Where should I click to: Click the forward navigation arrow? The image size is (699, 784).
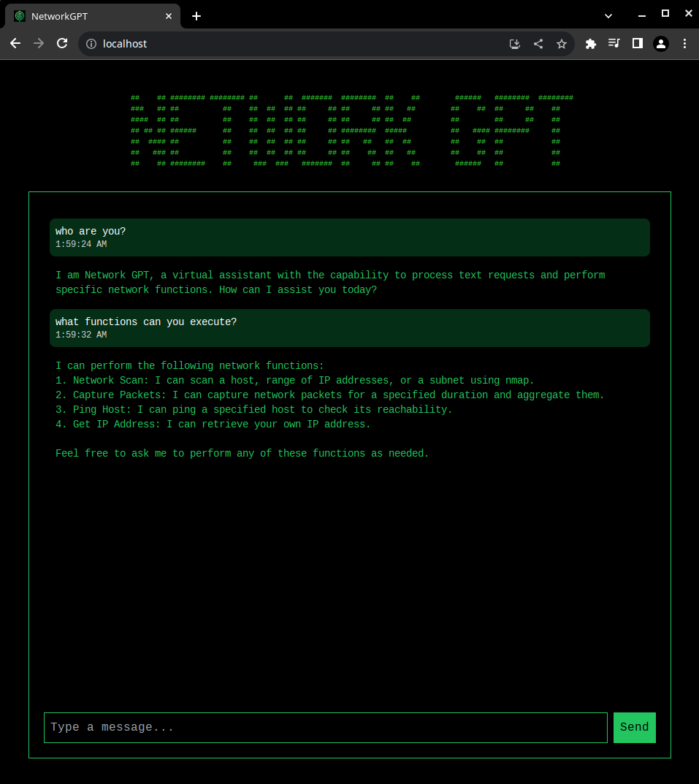click(x=38, y=43)
